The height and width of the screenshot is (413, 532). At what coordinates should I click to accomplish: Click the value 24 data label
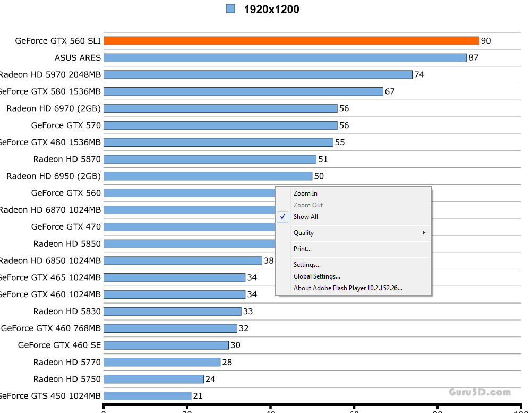click(x=210, y=379)
